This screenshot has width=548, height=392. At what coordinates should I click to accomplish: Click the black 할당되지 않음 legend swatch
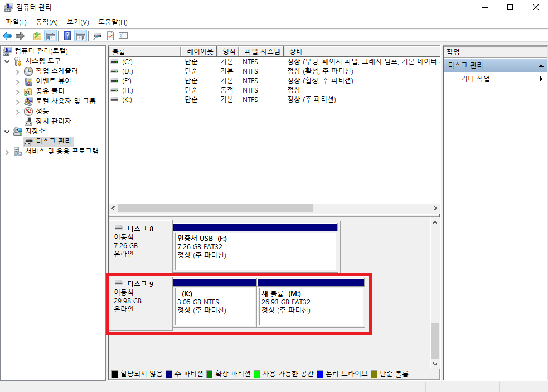[115, 374]
